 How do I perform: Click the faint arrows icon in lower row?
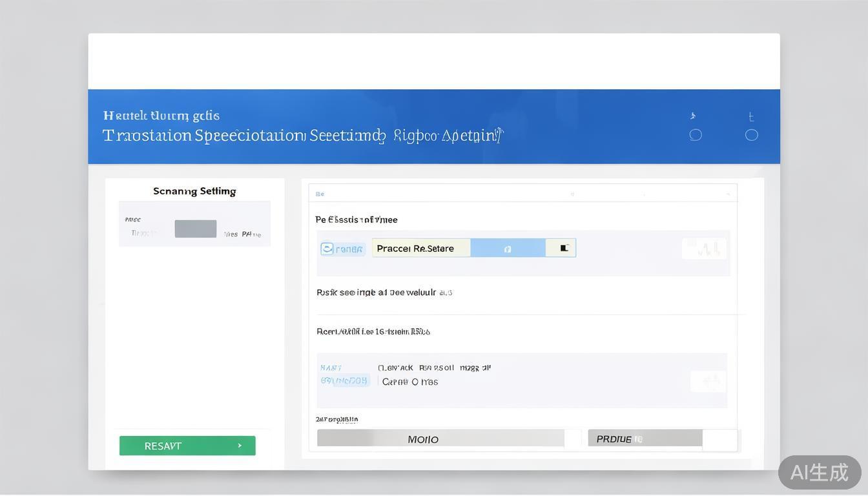click(x=708, y=381)
